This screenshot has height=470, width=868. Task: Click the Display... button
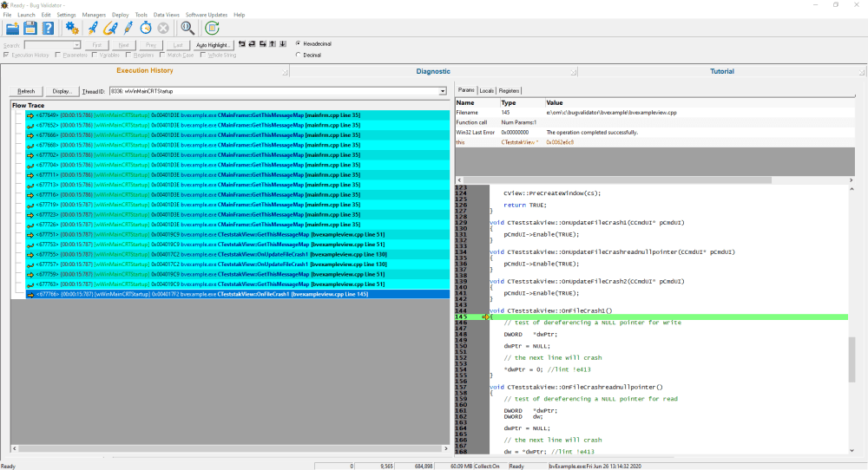62,91
